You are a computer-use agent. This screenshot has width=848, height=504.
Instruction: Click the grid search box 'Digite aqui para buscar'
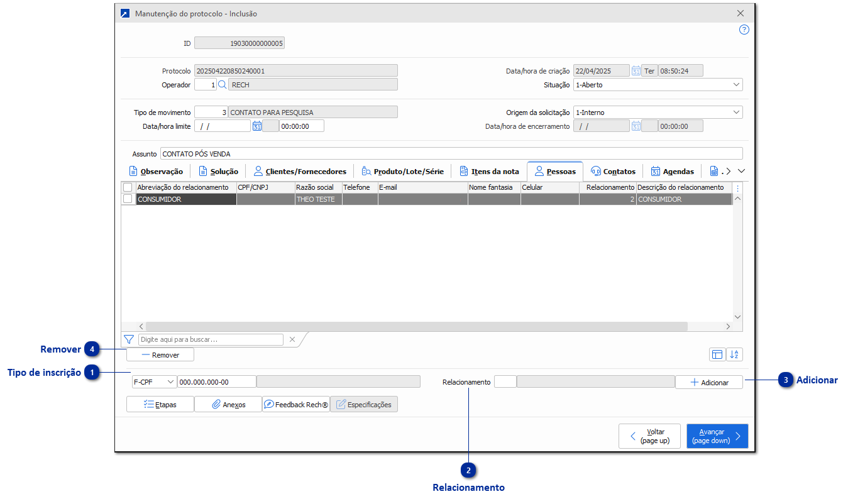pos(211,339)
